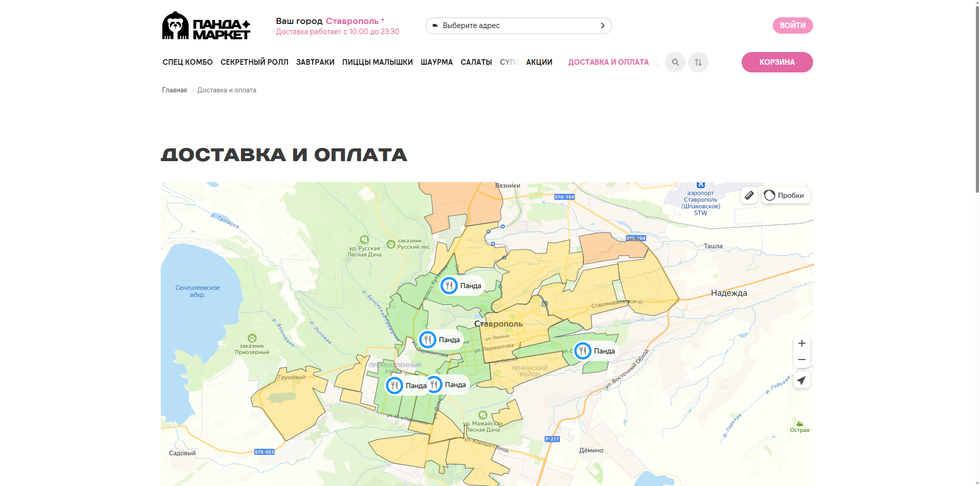Select the topmost Панда restaurant marker
Image resolution: width=980 pixels, height=486 pixels.
point(448,286)
